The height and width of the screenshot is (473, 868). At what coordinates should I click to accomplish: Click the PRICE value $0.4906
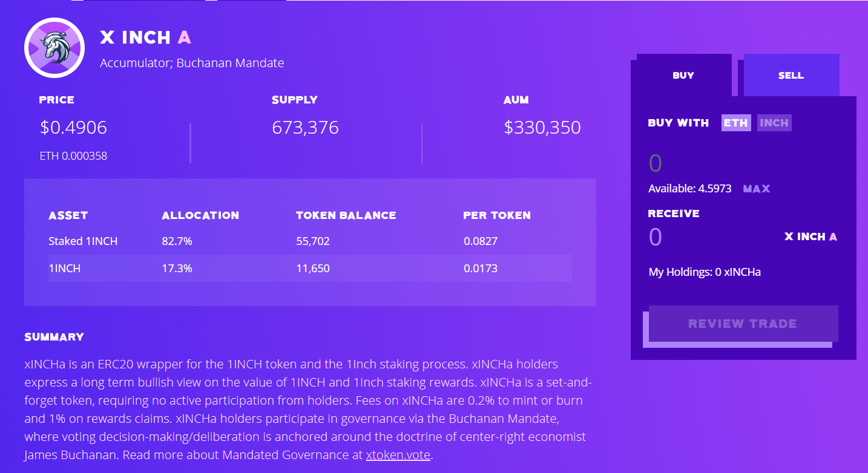tap(73, 128)
